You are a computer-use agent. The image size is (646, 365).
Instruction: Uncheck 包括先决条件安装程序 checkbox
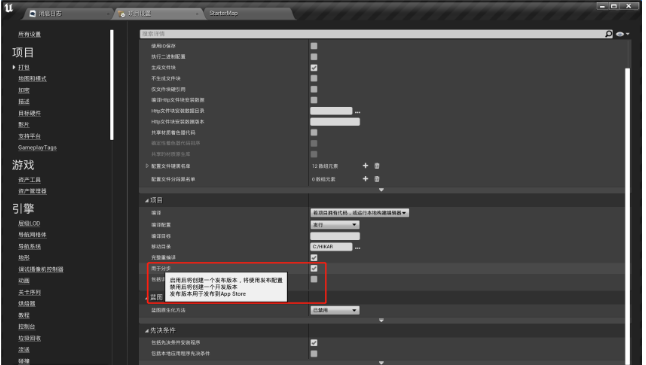[314, 342]
